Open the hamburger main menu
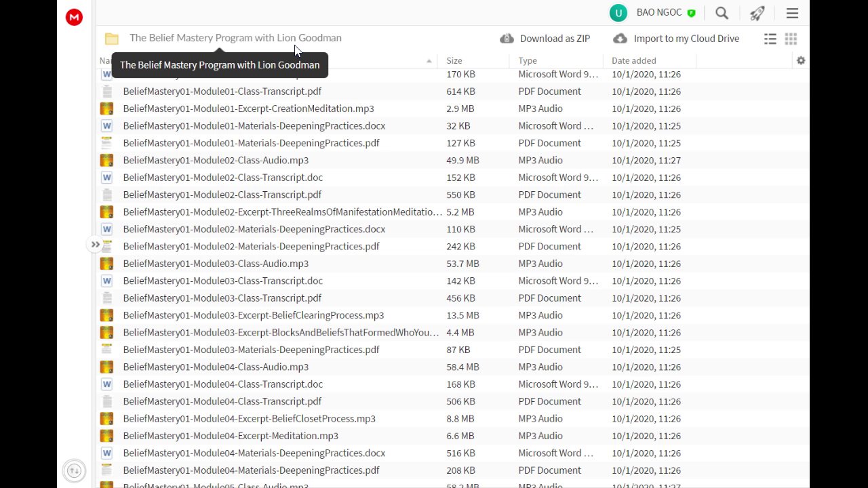The image size is (868, 488). coord(792,13)
